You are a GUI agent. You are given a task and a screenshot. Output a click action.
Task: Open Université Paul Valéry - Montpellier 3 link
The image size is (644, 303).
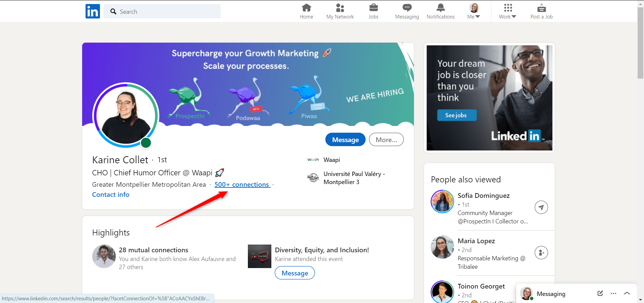pos(354,178)
